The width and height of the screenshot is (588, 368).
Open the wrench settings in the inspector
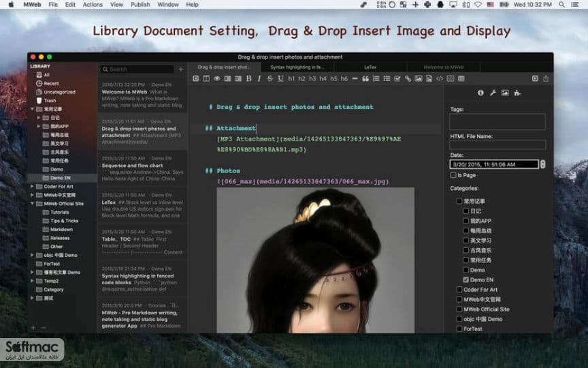(493, 93)
